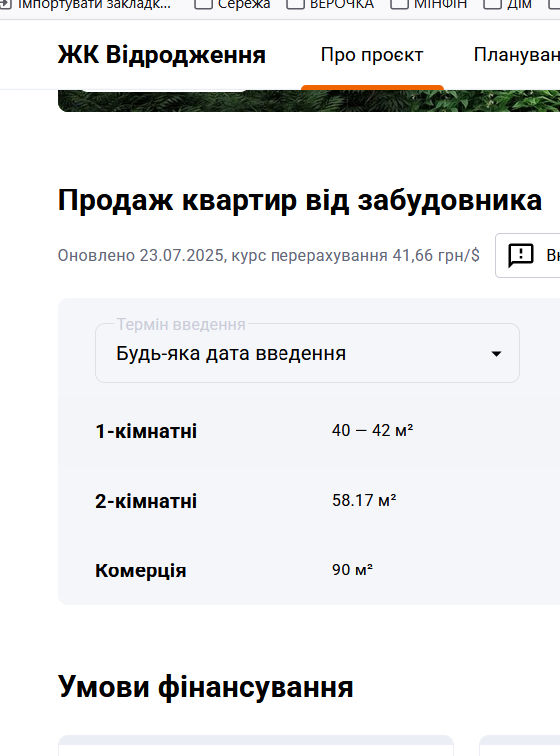Click the ЖК Відродження site title
Viewport: 560px width, 756px height.
(162, 54)
